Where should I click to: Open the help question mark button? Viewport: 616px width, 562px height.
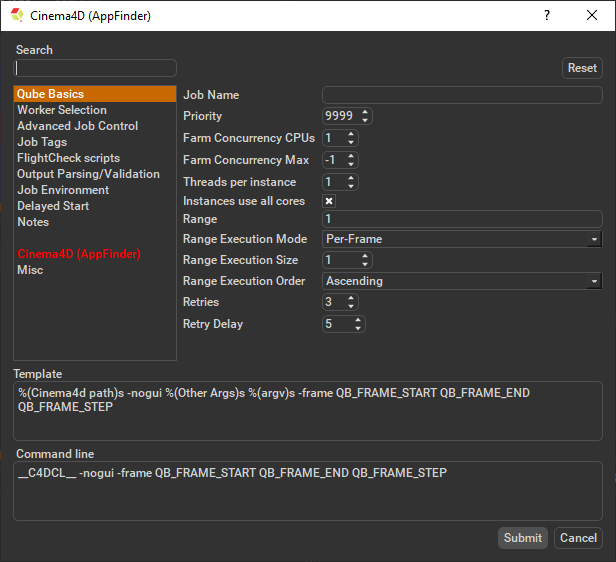click(546, 15)
